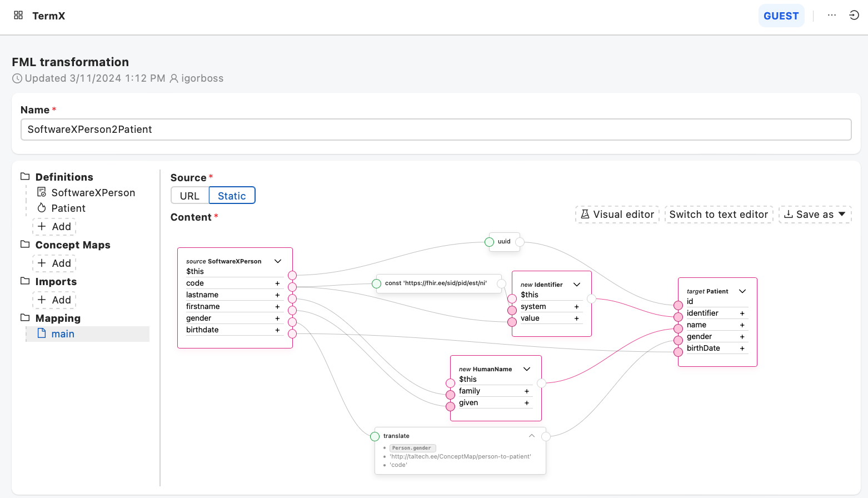Click the green input port on uuid node
The image size is (868, 498).
(489, 242)
